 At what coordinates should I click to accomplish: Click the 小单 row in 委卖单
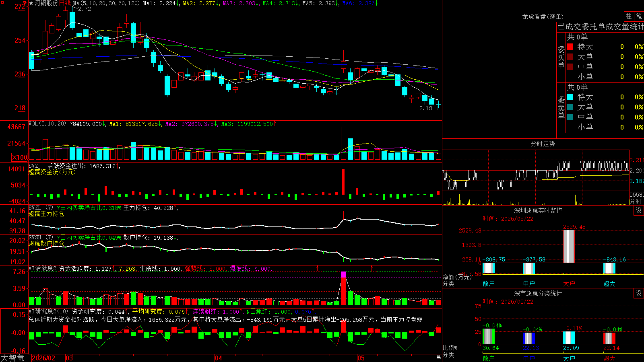pos(605,127)
